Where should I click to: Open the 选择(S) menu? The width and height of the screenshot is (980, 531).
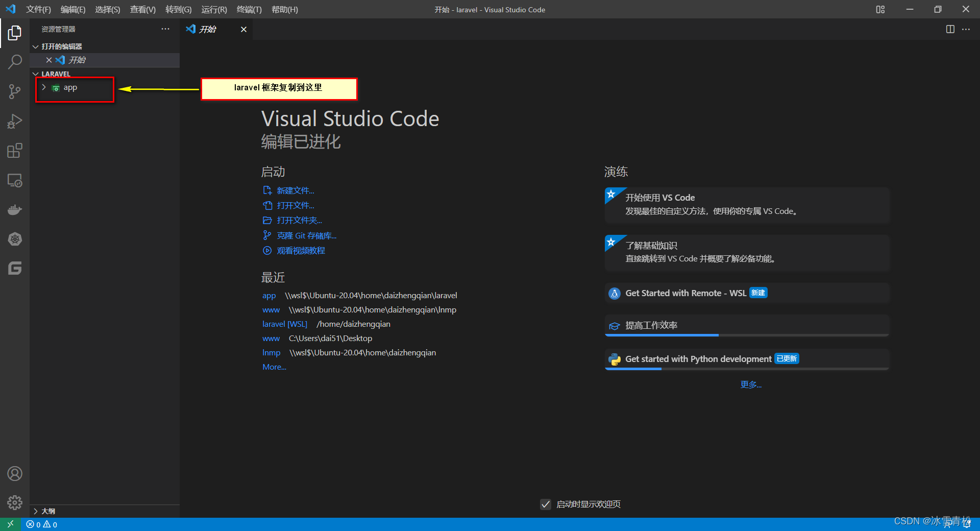point(108,10)
